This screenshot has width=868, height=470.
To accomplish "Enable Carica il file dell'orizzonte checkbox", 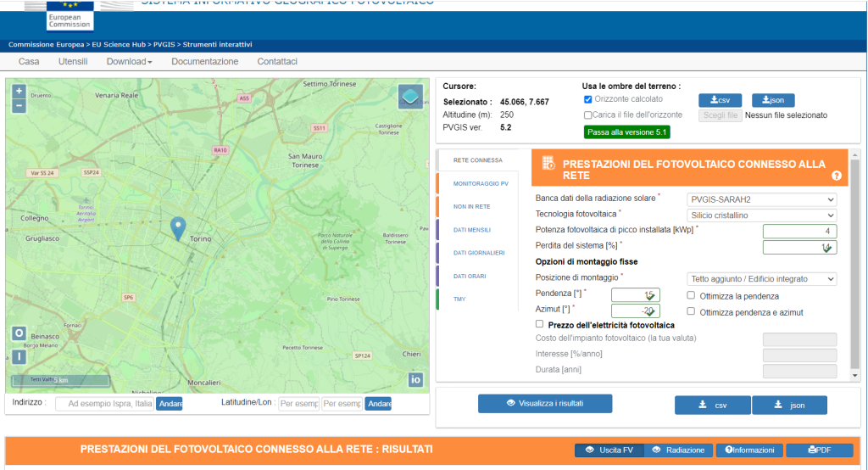I will [x=588, y=115].
